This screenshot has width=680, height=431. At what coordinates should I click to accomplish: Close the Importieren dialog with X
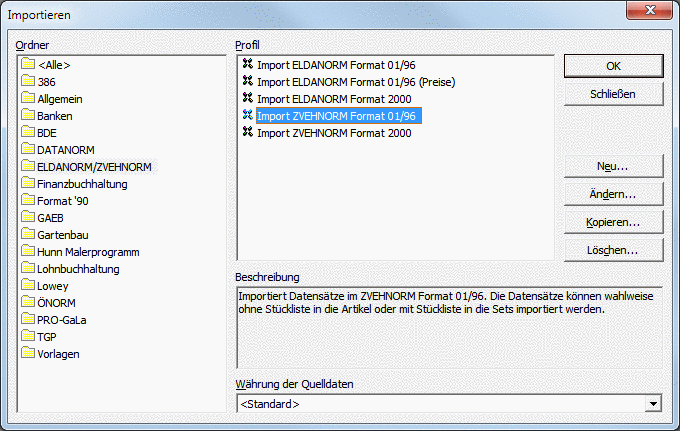pos(650,10)
